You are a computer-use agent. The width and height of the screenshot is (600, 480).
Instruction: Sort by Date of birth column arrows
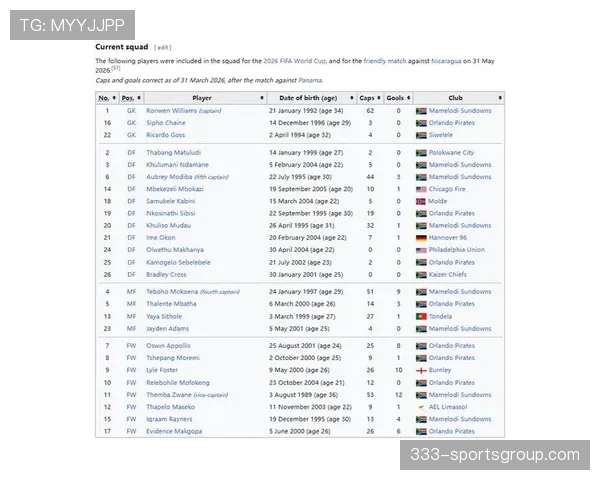coord(352,98)
